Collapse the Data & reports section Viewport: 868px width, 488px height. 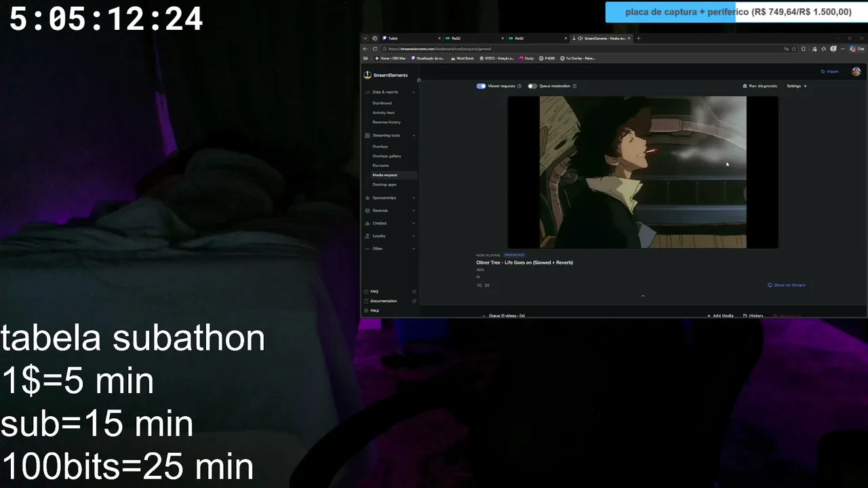390,92
